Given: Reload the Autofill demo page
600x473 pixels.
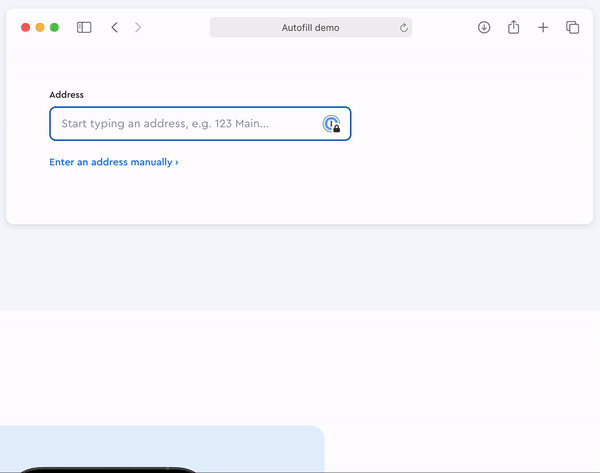Looking at the screenshot, I should point(404,28).
